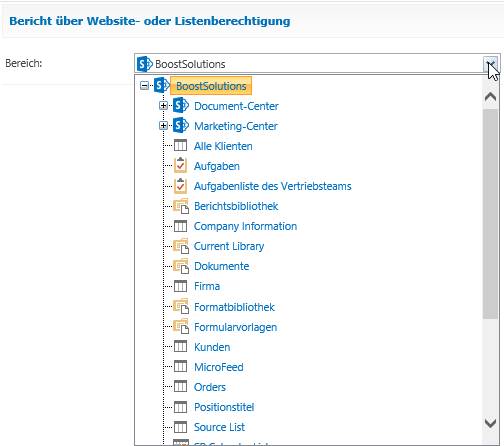Click the task clipboard icon beside Aufgaben
This screenshot has width=504, height=446.
point(180,165)
